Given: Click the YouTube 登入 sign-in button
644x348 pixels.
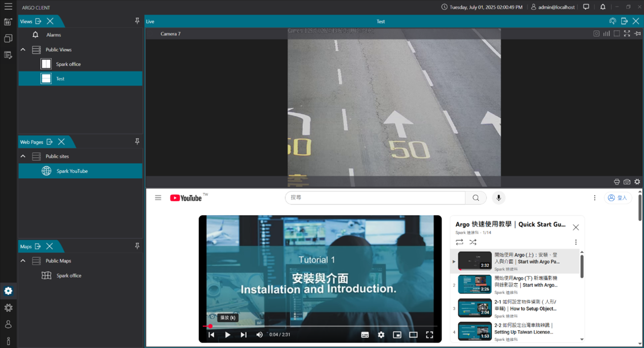Looking at the screenshot, I should click(x=617, y=197).
